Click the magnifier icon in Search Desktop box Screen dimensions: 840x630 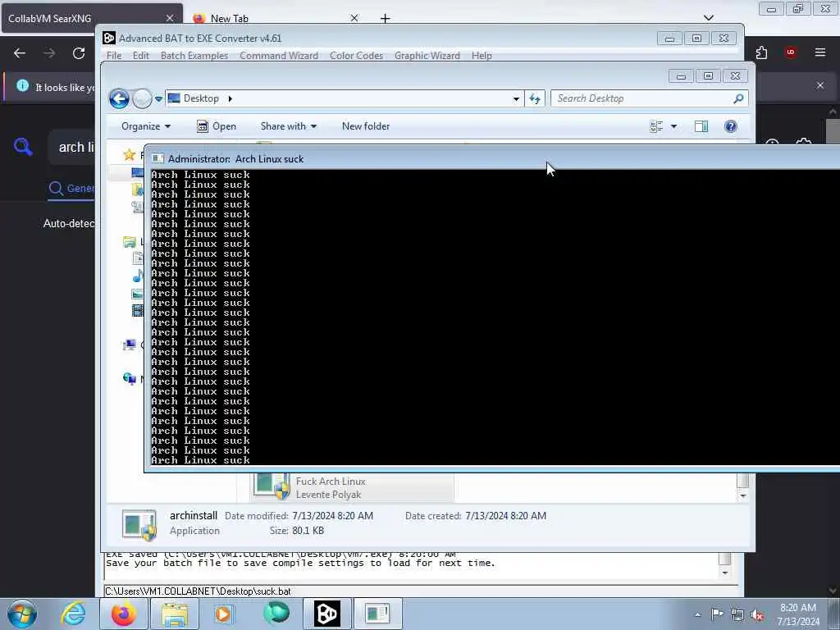[x=739, y=98]
